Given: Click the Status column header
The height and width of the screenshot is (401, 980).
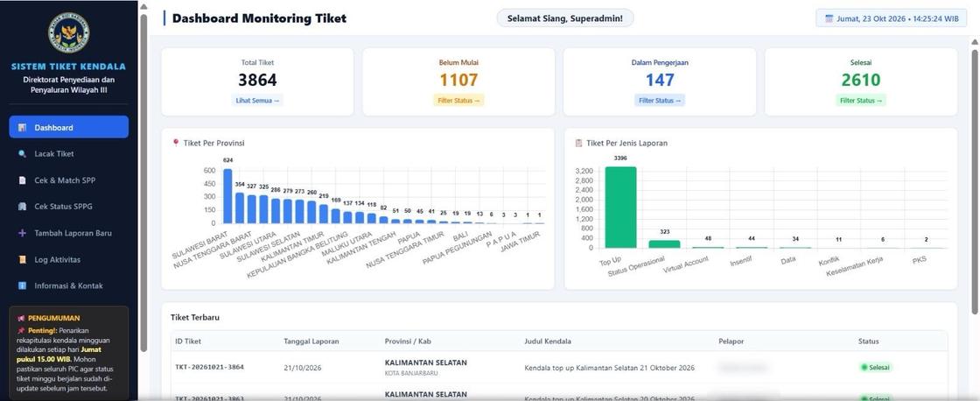Looking at the screenshot, I should click(x=869, y=341).
